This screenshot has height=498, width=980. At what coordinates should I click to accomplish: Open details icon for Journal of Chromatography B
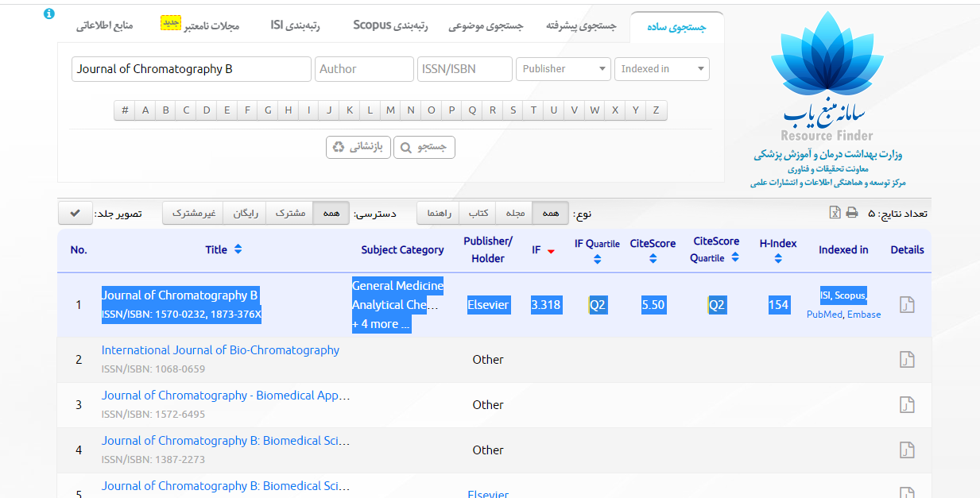coord(907,305)
